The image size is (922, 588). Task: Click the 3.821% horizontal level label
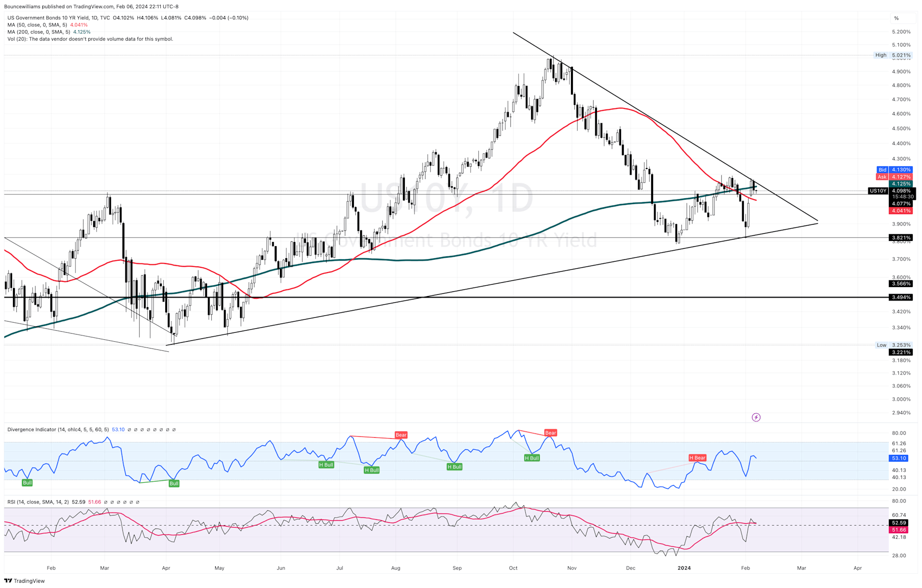pos(900,238)
